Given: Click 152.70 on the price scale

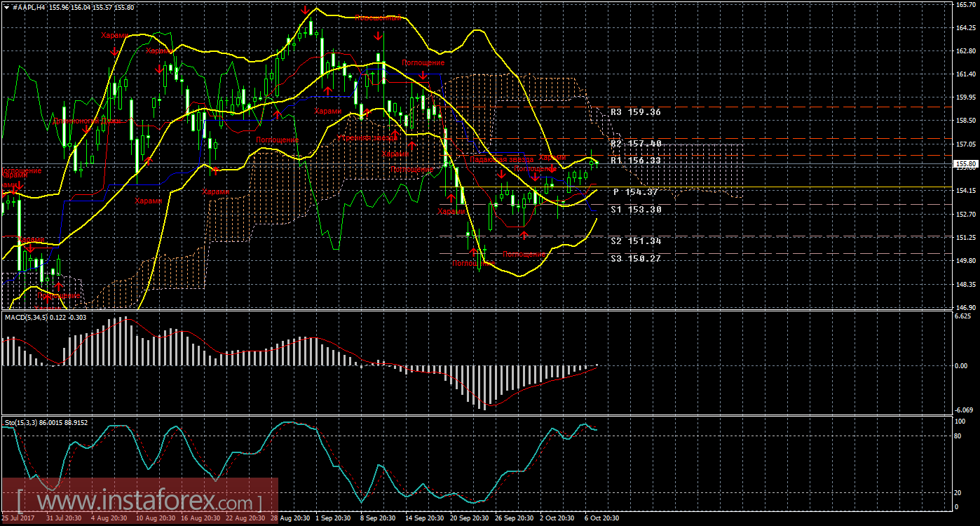Looking at the screenshot, I should click(x=966, y=215).
